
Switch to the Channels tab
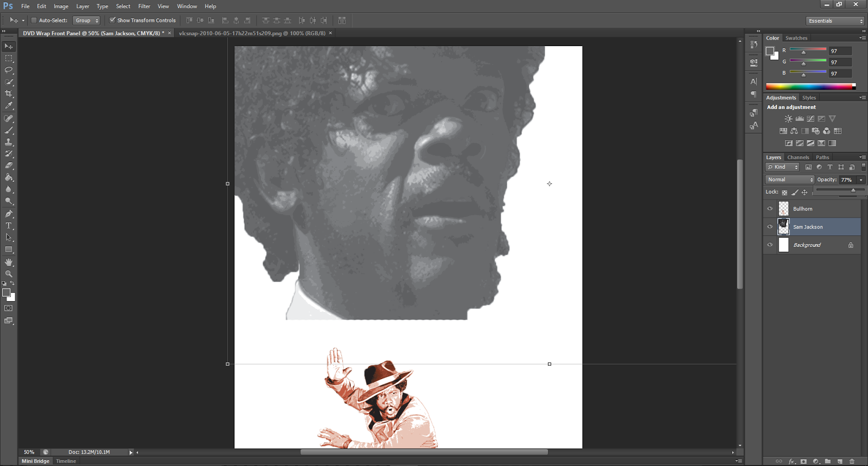(x=798, y=157)
